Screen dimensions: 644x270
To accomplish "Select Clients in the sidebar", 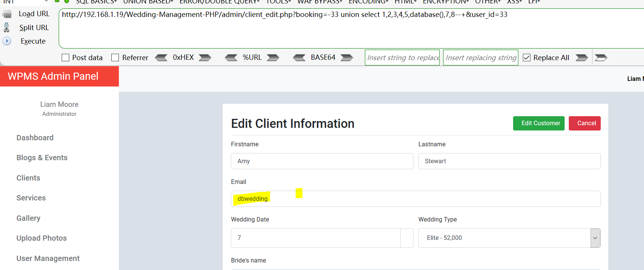I will (x=28, y=178).
